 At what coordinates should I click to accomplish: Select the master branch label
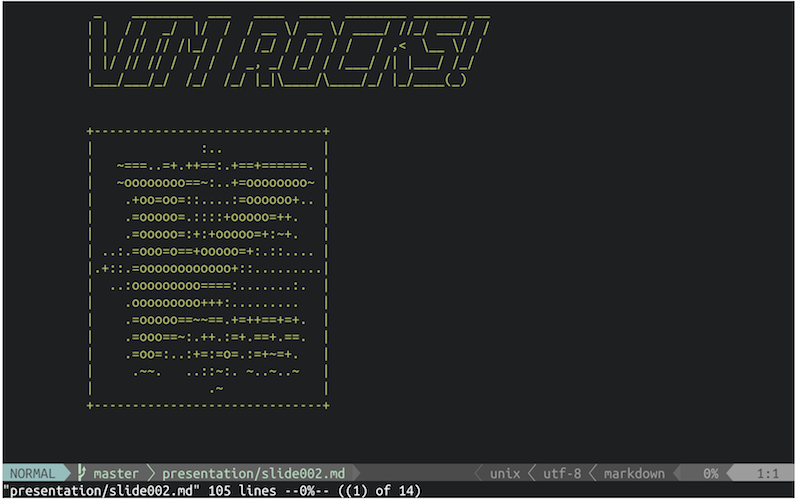116,473
